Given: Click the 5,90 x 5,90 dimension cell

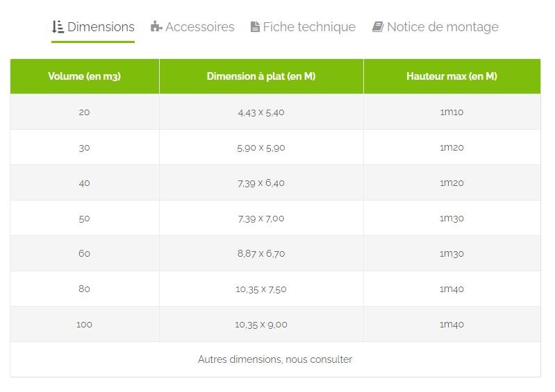Looking at the screenshot, I should (261, 147).
